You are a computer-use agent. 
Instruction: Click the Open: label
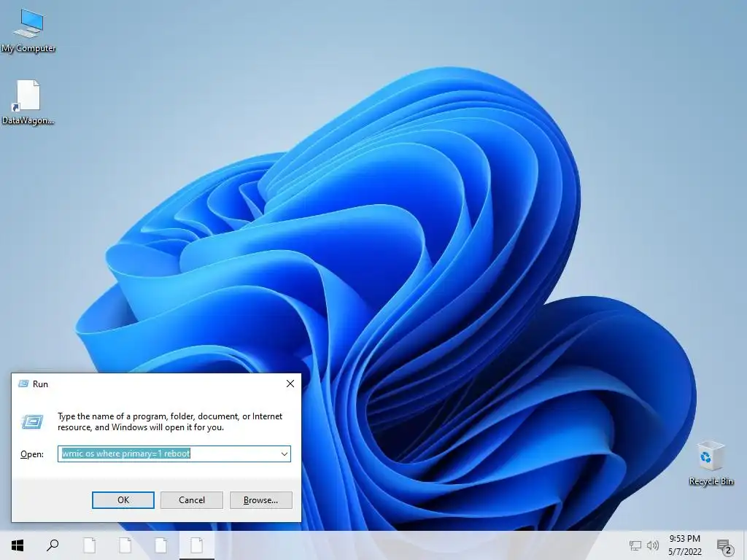pos(32,454)
